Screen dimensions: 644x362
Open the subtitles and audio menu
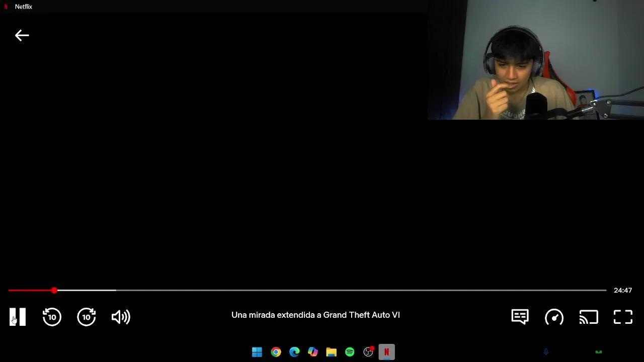(520, 317)
